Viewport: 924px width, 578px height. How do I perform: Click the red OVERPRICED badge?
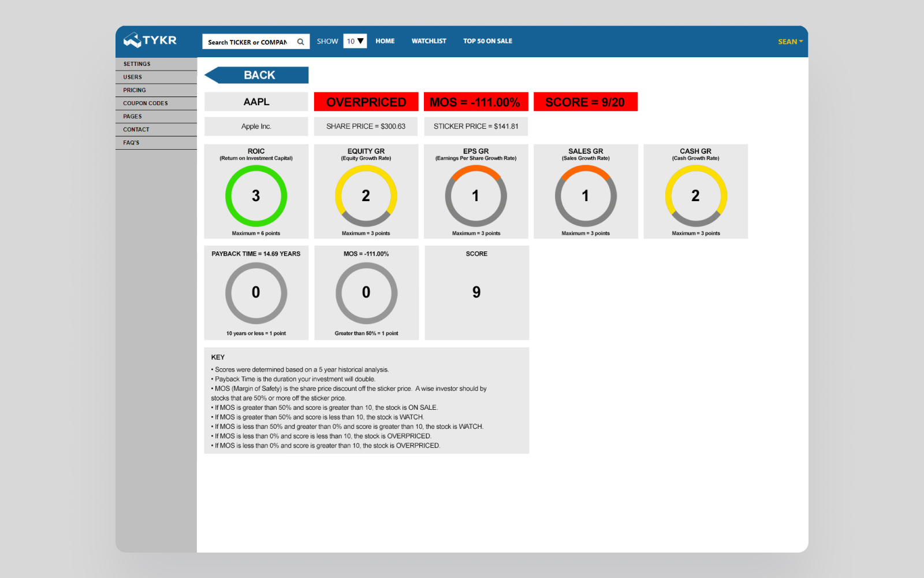tap(366, 102)
